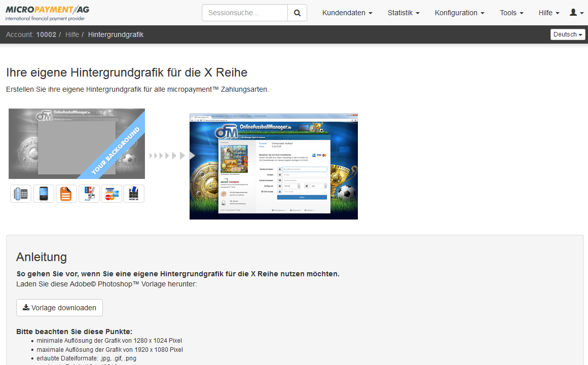The height and width of the screenshot is (365, 588).
Task: Click the Micropayment AG logo
Action: (x=47, y=13)
